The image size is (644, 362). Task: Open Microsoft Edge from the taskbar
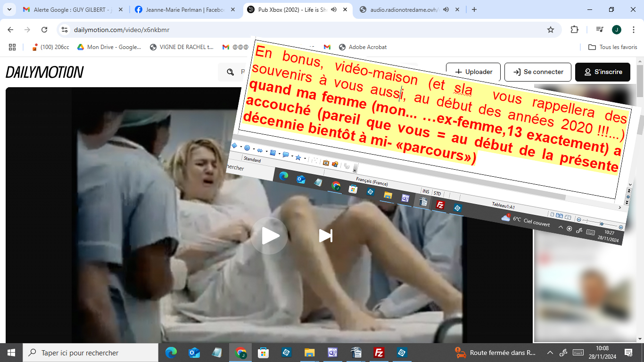tap(171, 353)
